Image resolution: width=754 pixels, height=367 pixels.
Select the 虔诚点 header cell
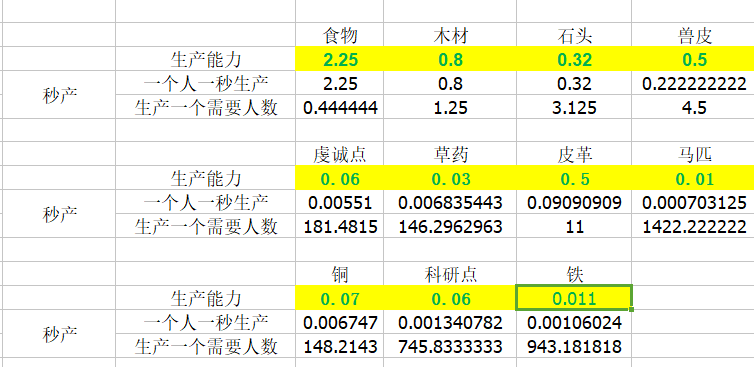click(339, 154)
